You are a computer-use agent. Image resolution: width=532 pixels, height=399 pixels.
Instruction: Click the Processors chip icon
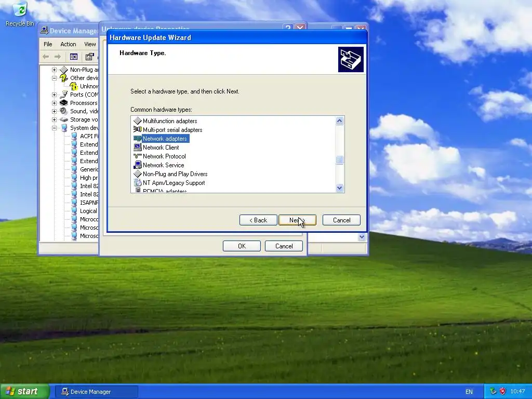click(63, 103)
